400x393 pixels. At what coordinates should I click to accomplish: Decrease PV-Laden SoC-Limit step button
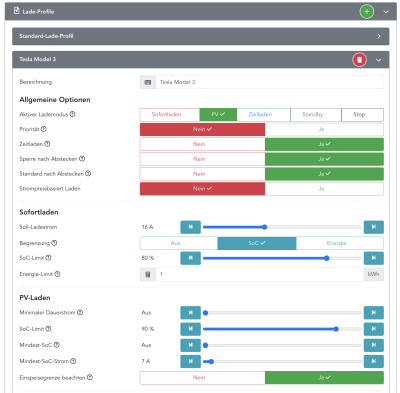(x=191, y=329)
